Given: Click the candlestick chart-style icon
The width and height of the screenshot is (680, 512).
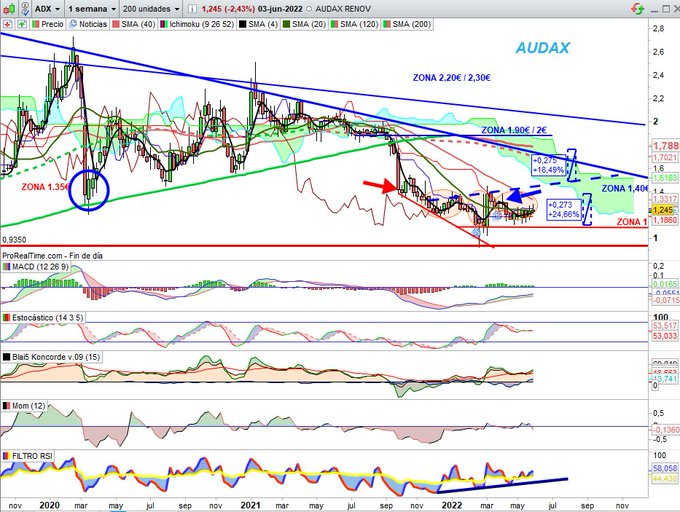Looking at the screenshot, I should [10, 8].
